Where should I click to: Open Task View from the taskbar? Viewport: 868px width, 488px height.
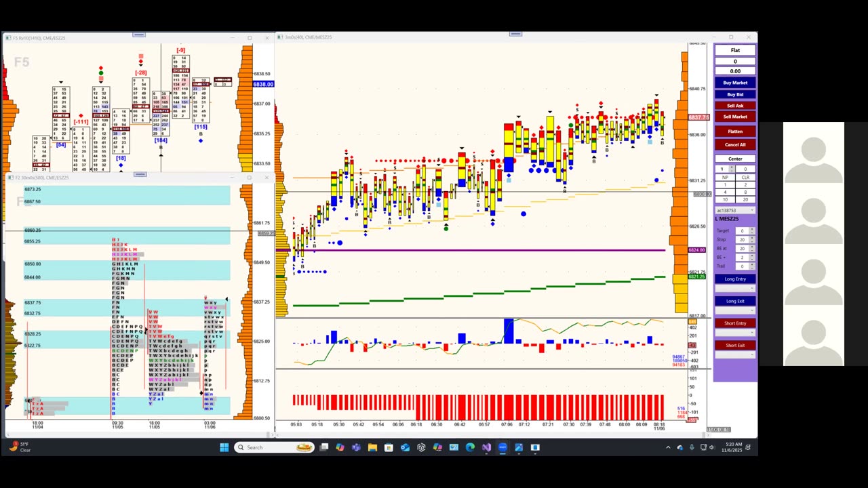(324, 447)
